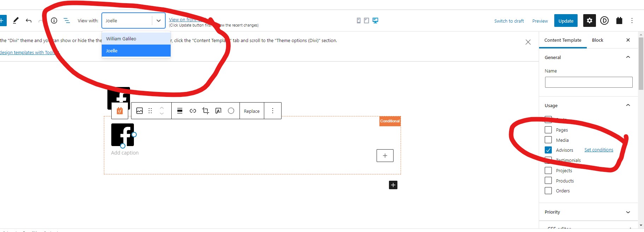Screen dimensions: 644x232
Task: Click the sidebar scrollbar thumb
Action: (641, 64)
